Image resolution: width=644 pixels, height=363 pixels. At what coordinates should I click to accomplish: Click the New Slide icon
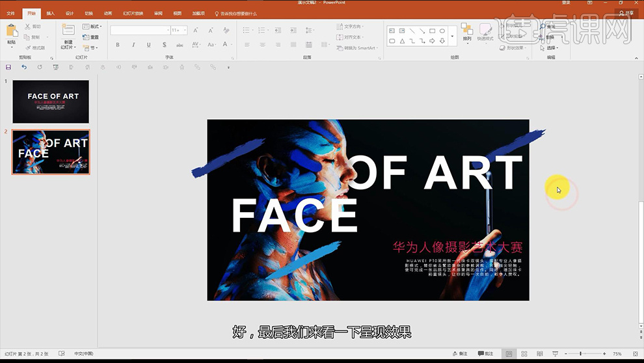[68, 30]
